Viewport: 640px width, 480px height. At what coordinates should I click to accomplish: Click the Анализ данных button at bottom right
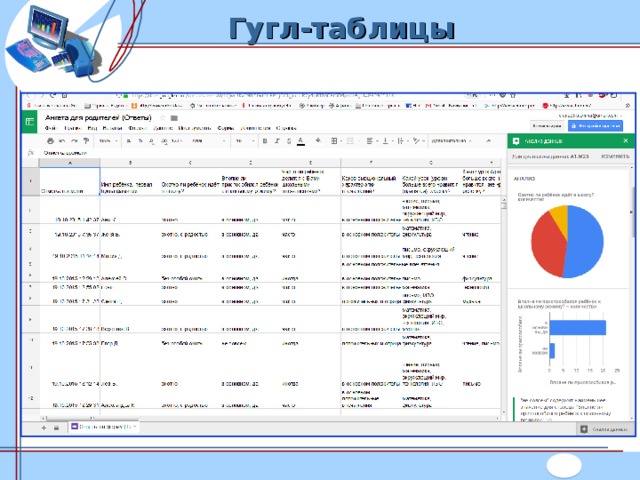(x=604, y=429)
